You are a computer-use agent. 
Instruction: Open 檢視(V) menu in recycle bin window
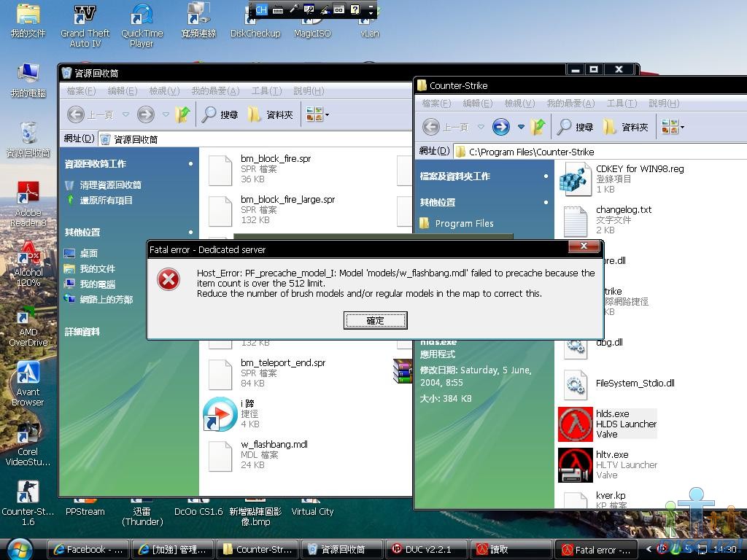tap(164, 91)
